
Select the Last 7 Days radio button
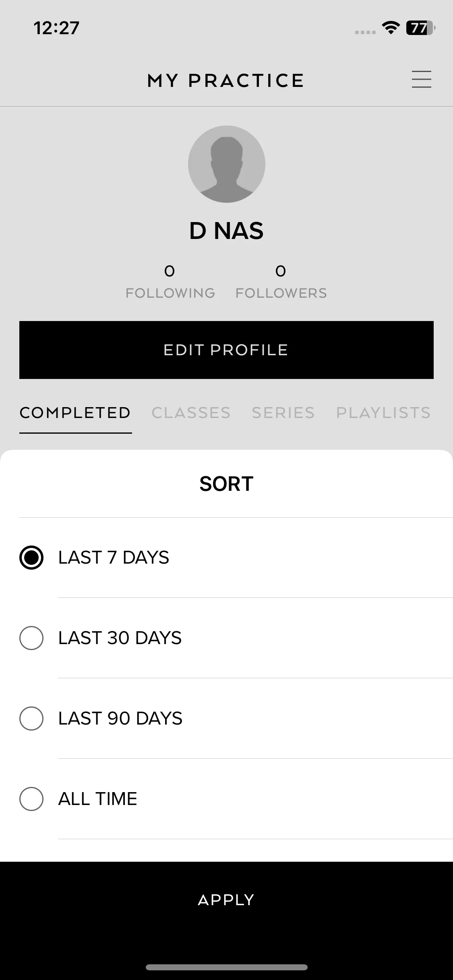coord(31,558)
